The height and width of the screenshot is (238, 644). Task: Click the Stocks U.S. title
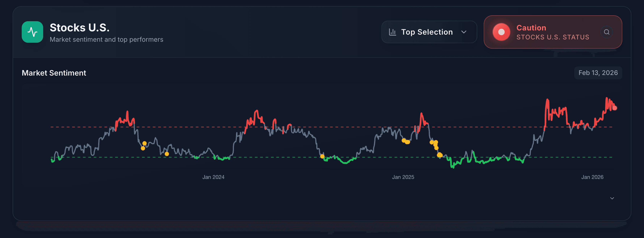79,28
